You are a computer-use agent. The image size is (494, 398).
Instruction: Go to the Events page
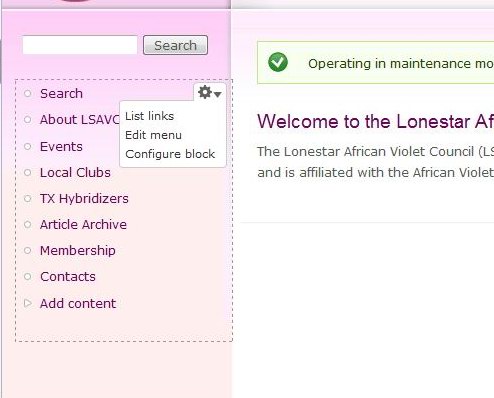pyautogui.click(x=61, y=146)
